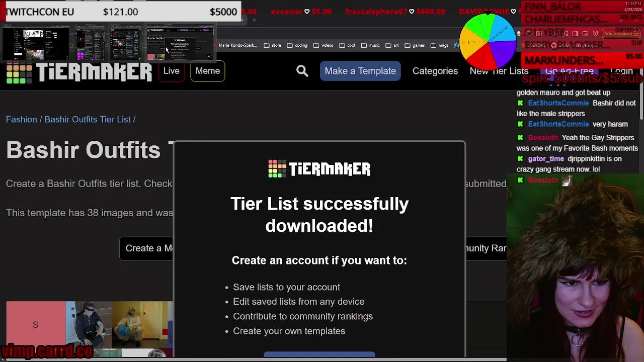Click the Bashir Outfits page title
Screen dimensions: 644x362
click(90, 150)
